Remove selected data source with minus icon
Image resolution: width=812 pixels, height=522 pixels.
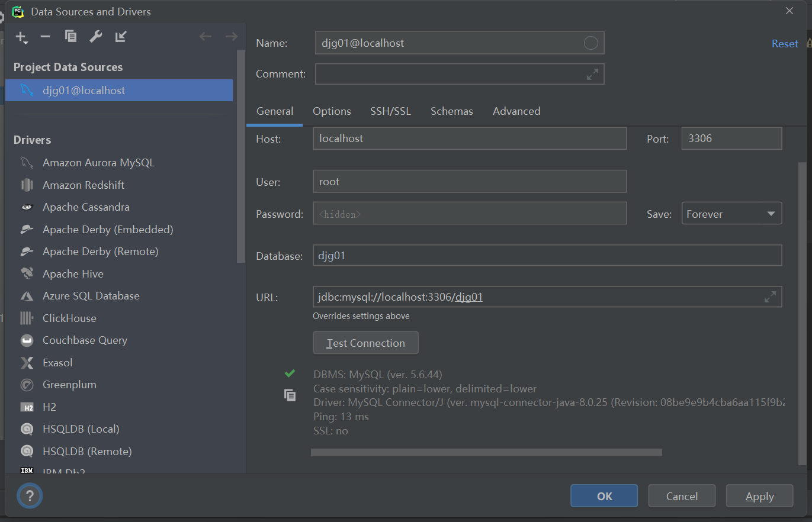46,37
